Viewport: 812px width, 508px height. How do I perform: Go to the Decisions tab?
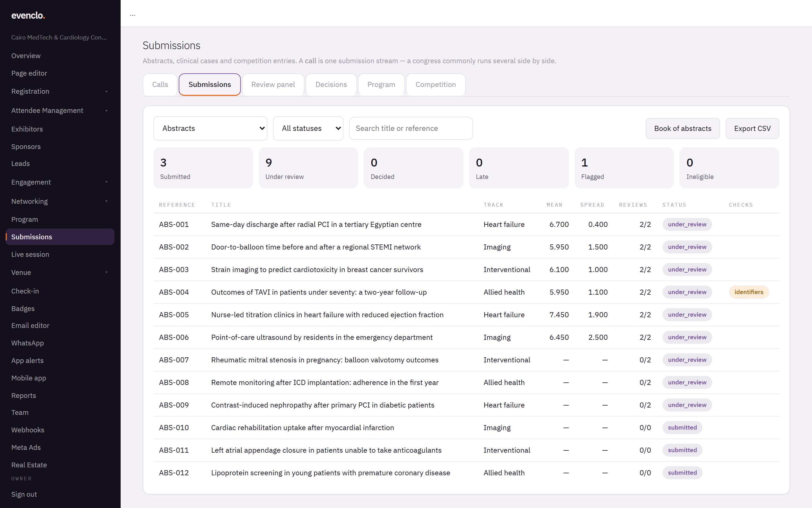click(331, 85)
